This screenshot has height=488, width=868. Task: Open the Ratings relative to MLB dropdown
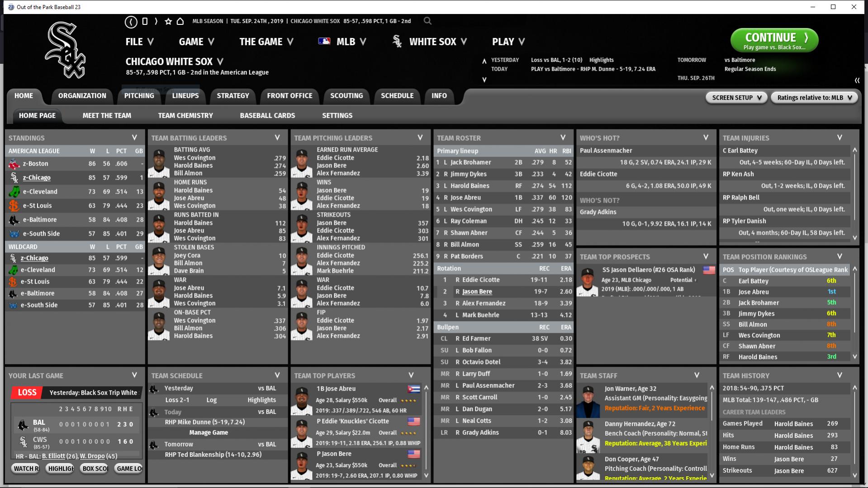click(x=814, y=98)
